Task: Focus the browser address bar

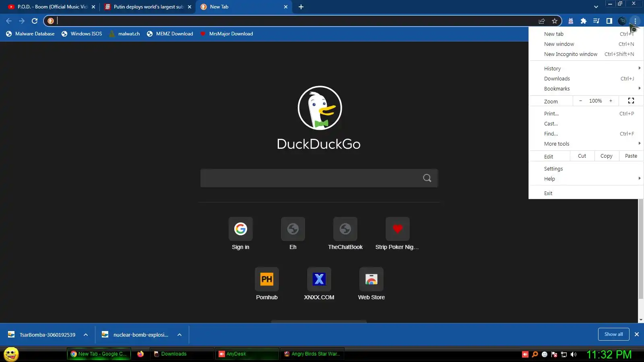Action: pyautogui.click(x=296, y=21)
